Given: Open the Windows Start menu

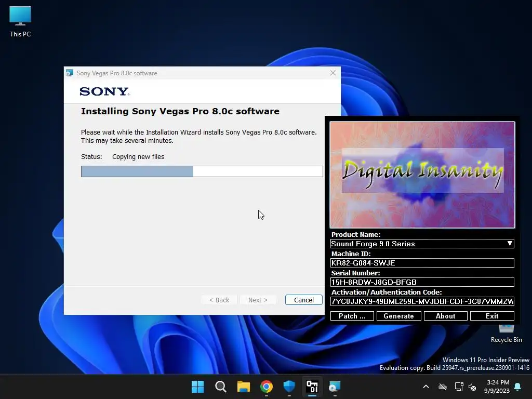Looking at the screenshot, I should [x=198, y=387].
